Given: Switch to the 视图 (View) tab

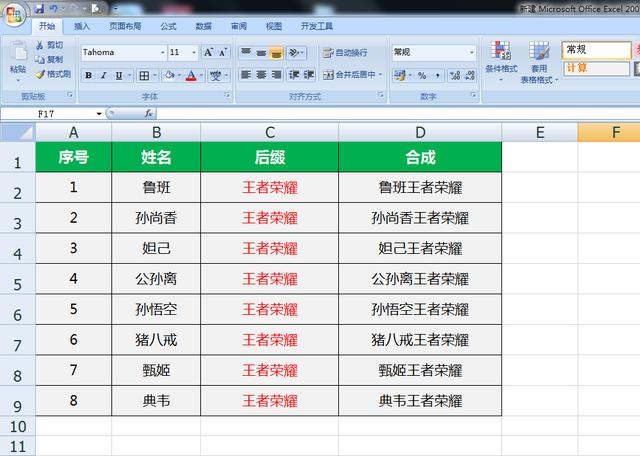Looking at the screenshot, I should (x=273, y=27).
